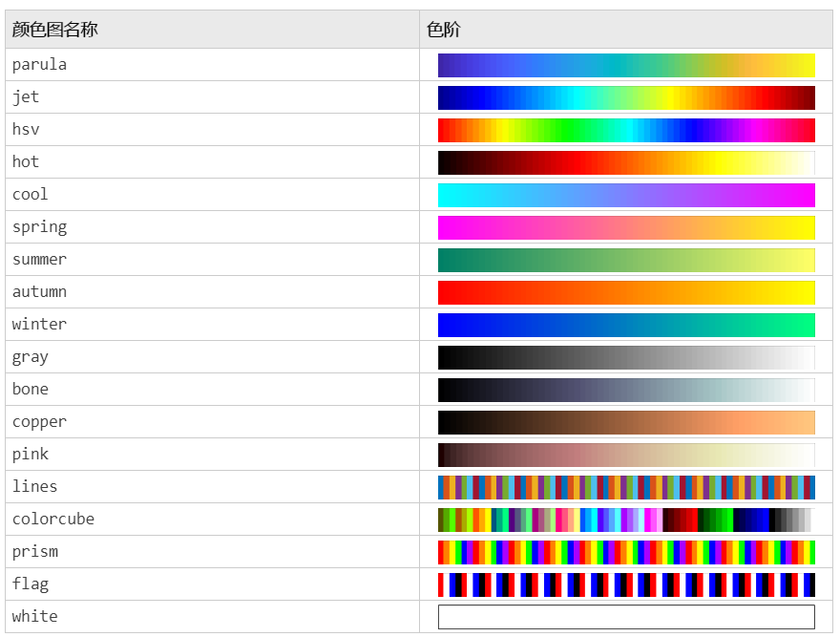Click the parula colormap gradient strip
Screen dimensions: 840x637
coord(625,64)
